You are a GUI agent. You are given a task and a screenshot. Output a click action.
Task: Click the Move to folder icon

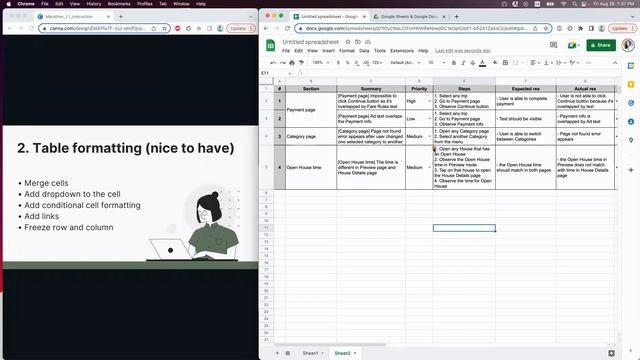click(358, 42)
